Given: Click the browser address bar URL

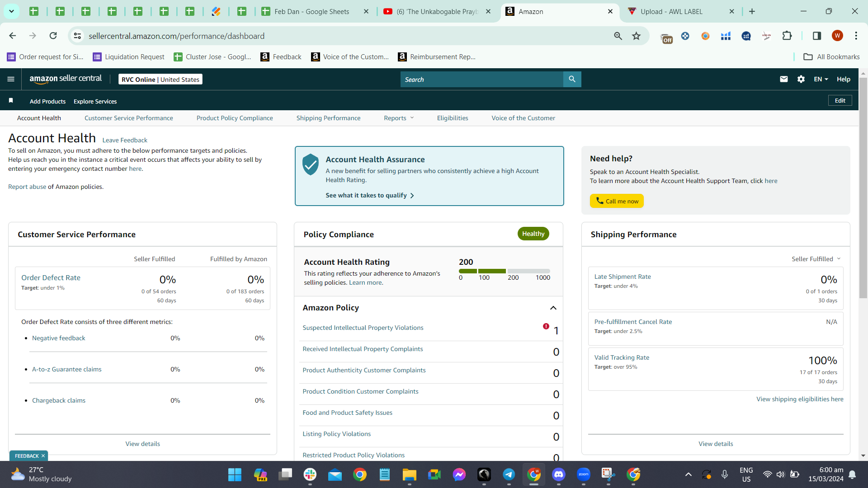Looking at the screenshot, I should (x=176, y=36).
